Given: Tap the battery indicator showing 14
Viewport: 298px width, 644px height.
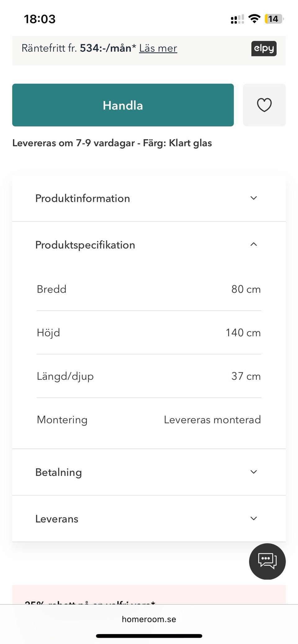Looking at the screenshot, I should [x=273, y=19].
